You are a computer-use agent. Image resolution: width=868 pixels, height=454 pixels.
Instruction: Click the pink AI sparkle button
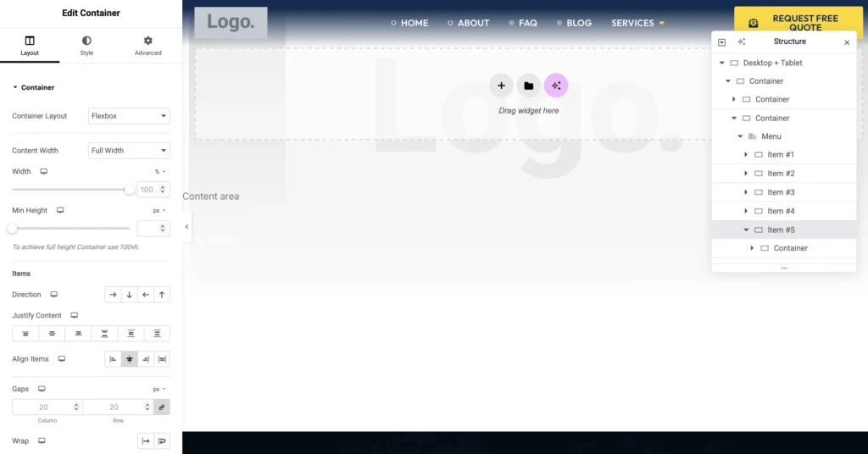556,86
